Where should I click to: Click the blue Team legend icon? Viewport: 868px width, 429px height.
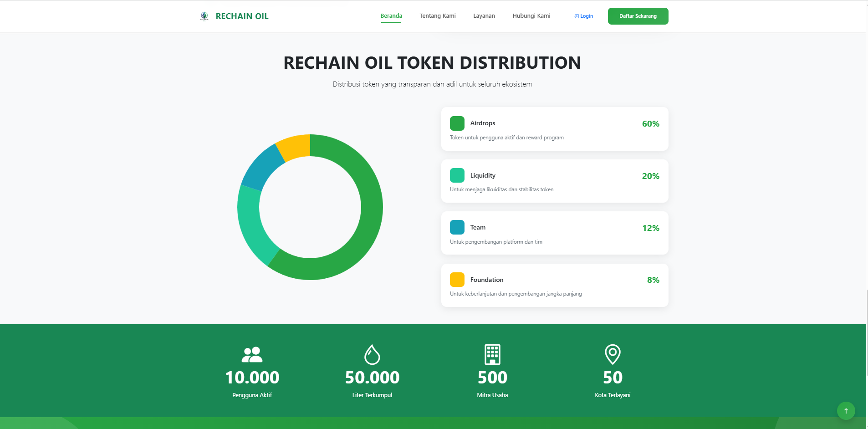pos(456,227)
